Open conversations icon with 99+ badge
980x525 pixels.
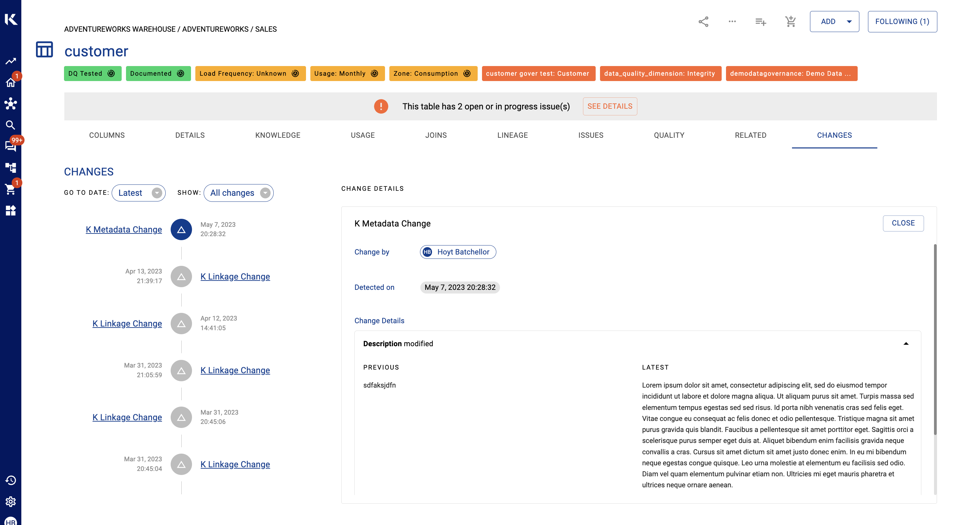(x=10, y=146)
